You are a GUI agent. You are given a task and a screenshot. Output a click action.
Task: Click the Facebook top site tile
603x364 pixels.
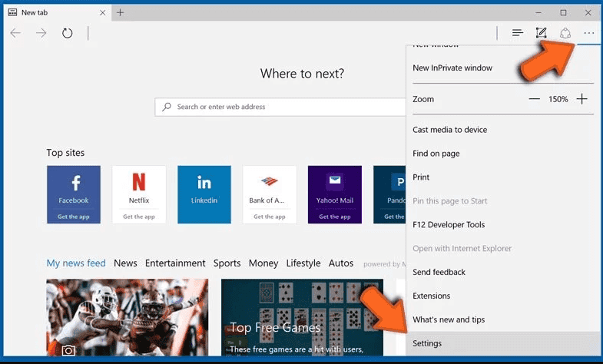coord(74,194)
